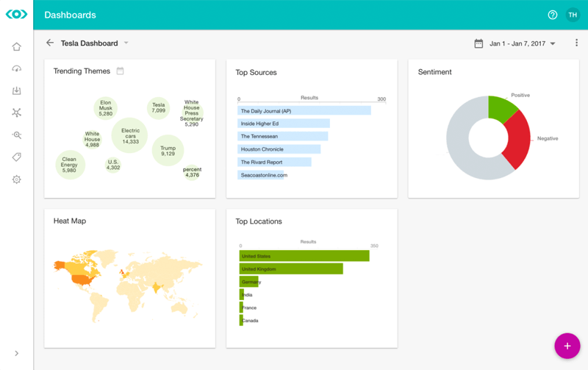Click the Top Sources widget title
The image size is (588, 370).
coord(256,72)
